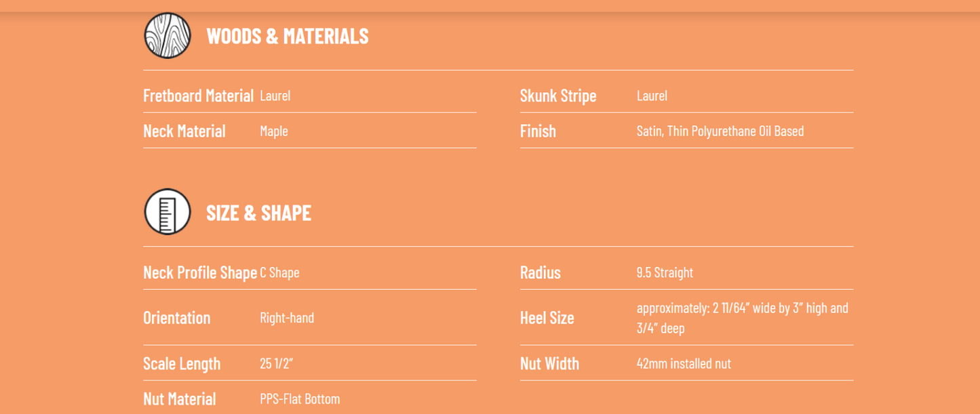
Task: Click the Finish label
Action: point(538,131)
